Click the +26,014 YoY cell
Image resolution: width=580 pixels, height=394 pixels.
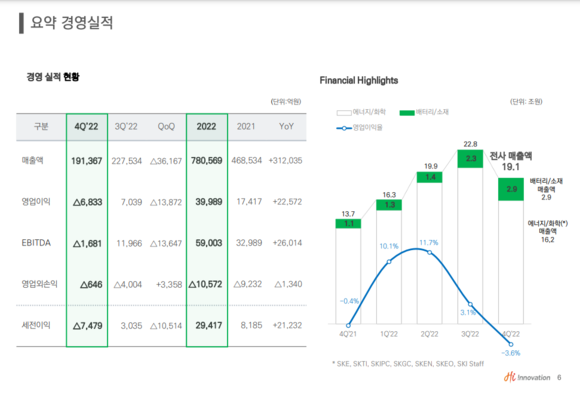287,243
